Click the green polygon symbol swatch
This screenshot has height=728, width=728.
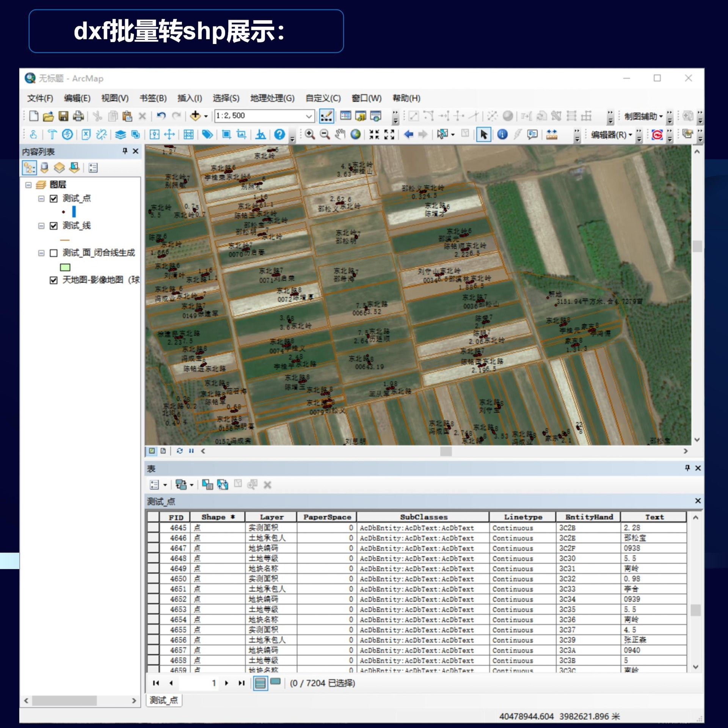(x=65, y=267)
